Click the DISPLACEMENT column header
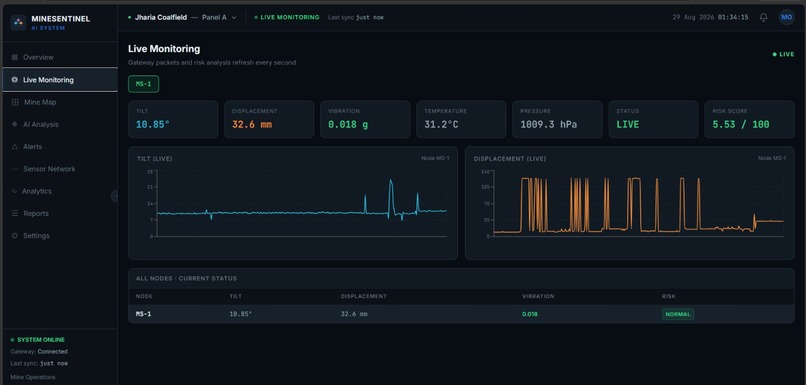806x385 pixels. pos(363,296)
